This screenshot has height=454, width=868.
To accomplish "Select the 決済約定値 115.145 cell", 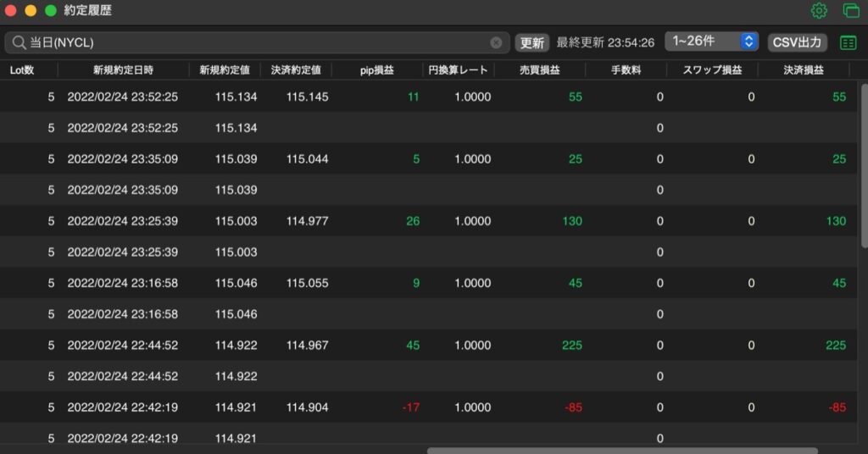I will click(307, 97).
